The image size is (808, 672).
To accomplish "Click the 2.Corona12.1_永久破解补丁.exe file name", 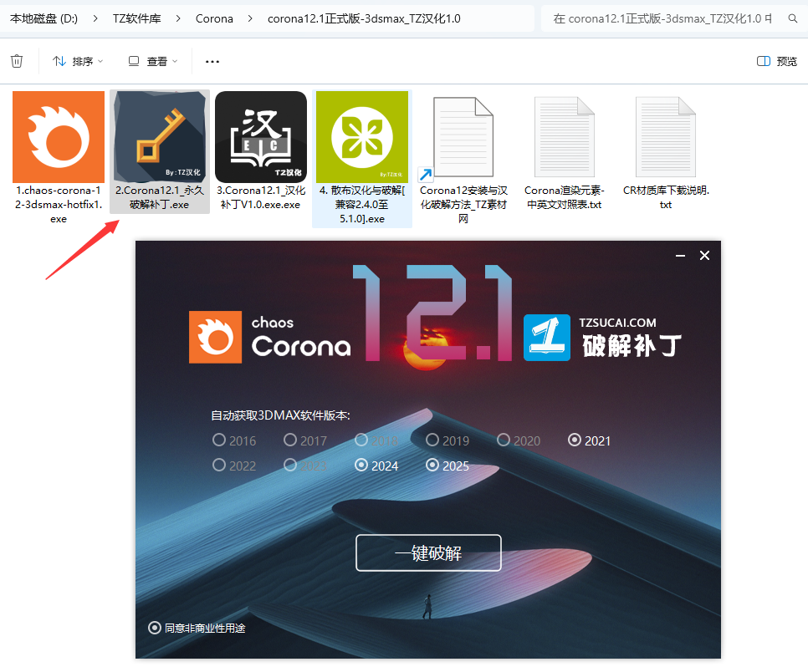I will click(x=160, y=197).
